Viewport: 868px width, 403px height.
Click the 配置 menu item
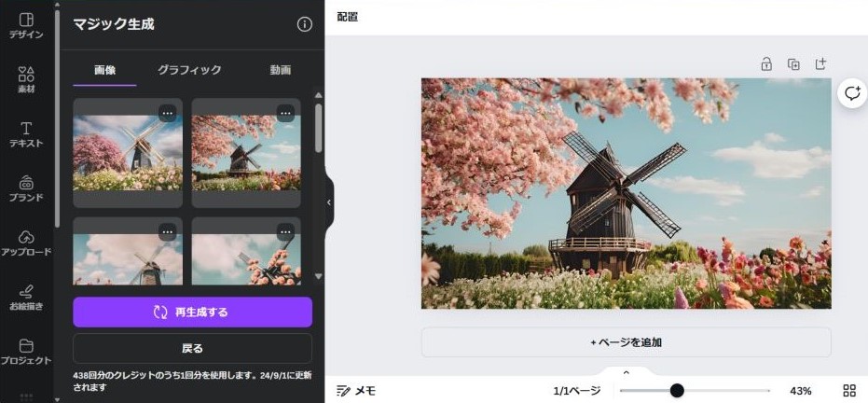click(348, 17)
